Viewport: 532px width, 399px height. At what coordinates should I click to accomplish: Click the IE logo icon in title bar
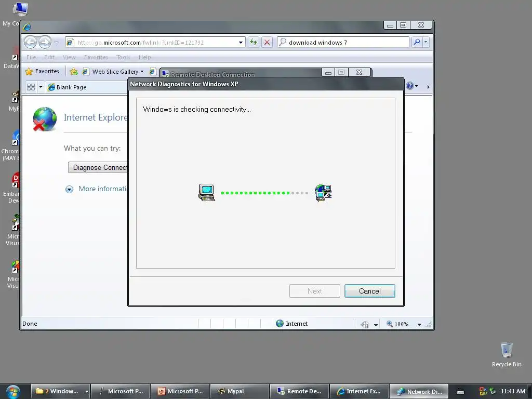coord(27,26)
